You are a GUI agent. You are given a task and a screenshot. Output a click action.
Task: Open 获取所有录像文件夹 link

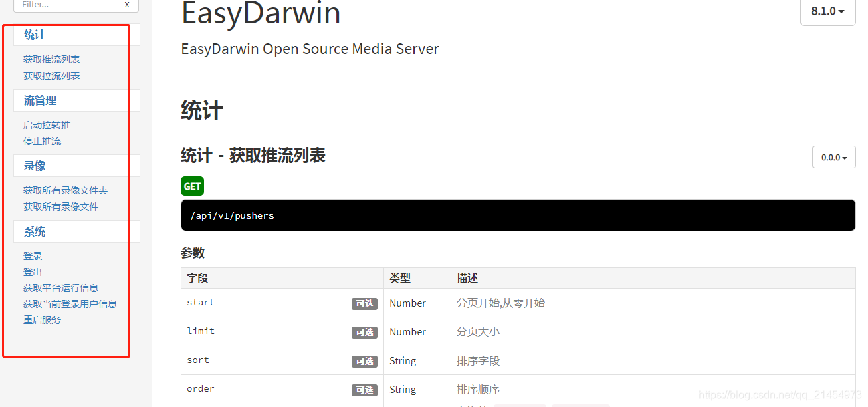coord(66,190)
